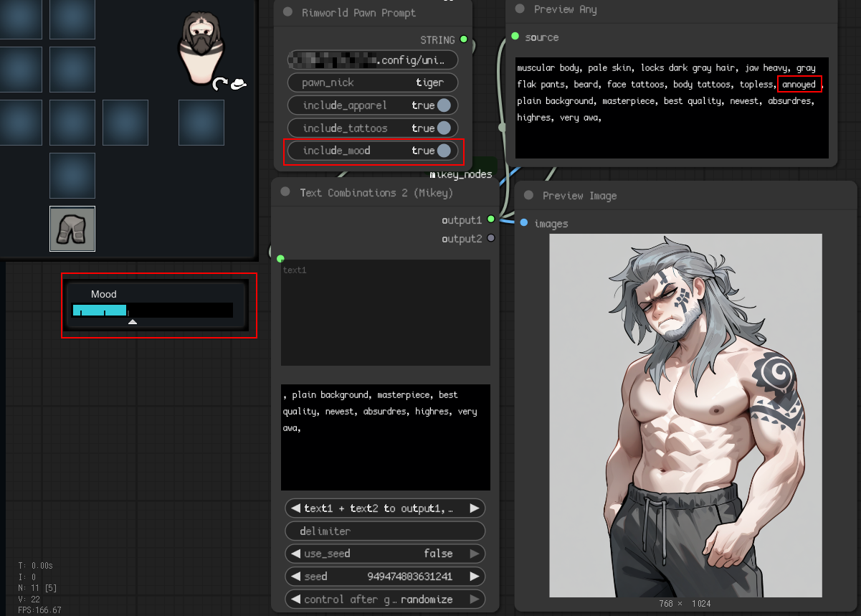The height and width of the screenshot is (616, 861).
Task: Toggle the include_apparel switch
Action: point(444,105)
